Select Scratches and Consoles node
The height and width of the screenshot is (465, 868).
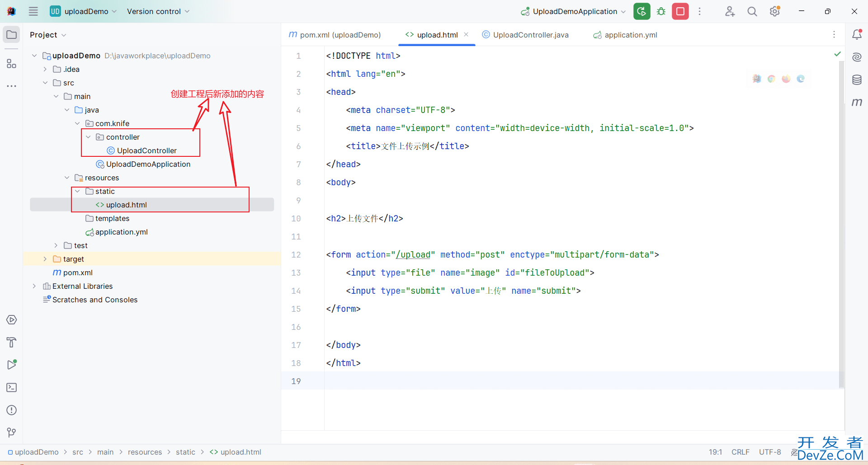coord(90,300)
